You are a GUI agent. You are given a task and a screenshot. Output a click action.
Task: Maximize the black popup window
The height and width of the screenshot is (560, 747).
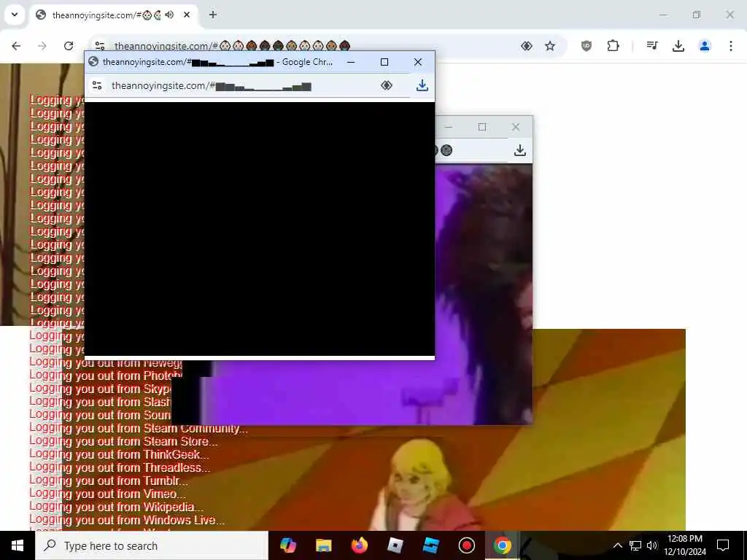point(384,62)
